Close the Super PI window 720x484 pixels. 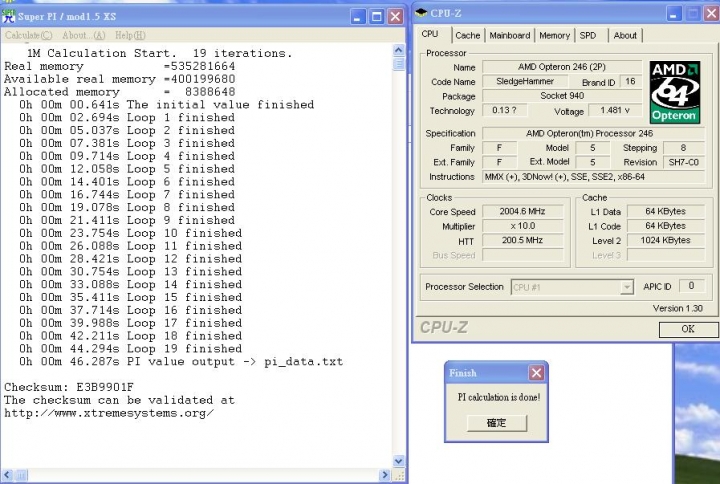pyautogui.click(x=395, y=17)
